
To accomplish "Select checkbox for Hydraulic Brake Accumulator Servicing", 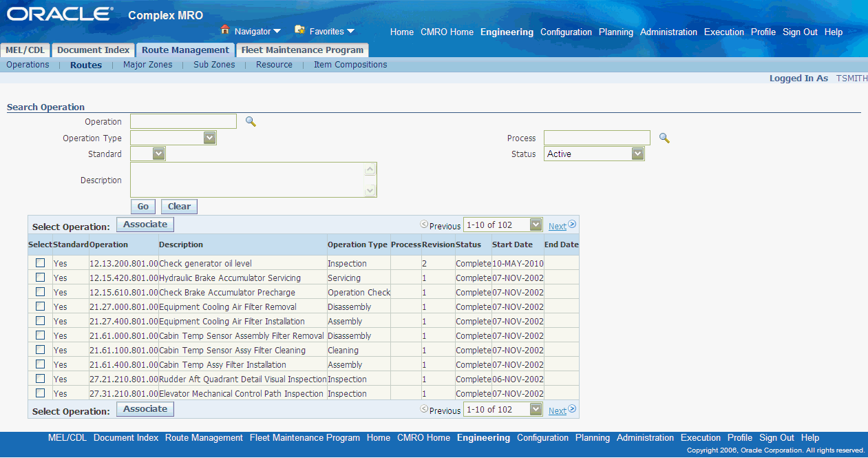I will pyautogui.click(x=40, y=277).
